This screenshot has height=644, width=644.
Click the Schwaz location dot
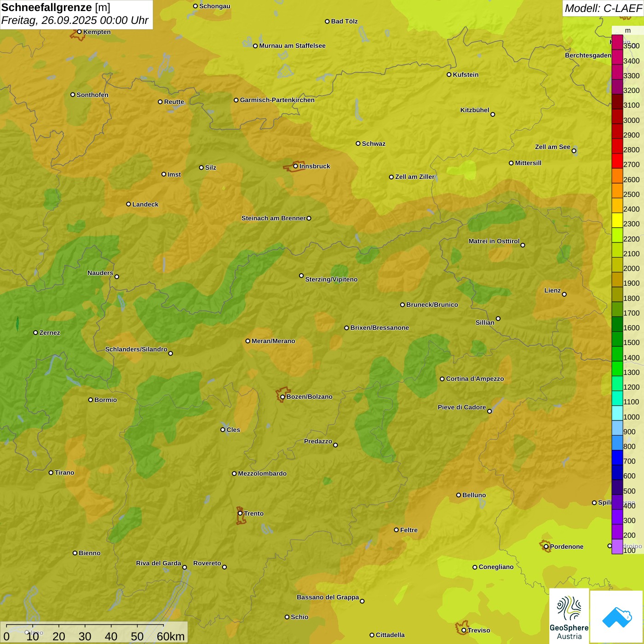(358, 144)
